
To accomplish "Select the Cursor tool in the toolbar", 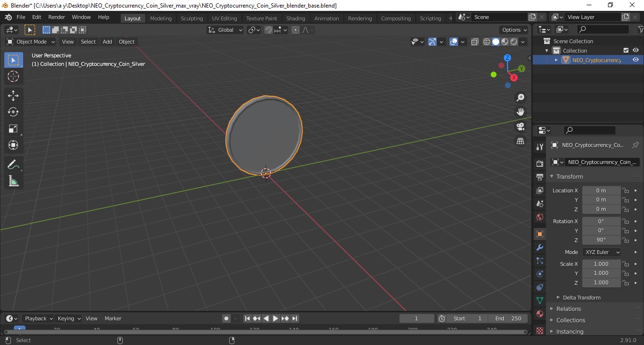I will (x=13, y=76).
